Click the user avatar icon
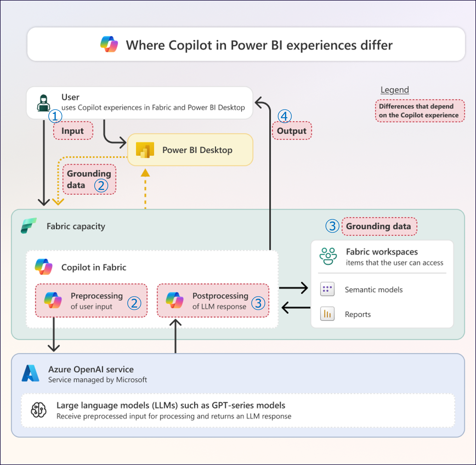The width and height of the screenshot is (476, 465). tap(43, 103)
